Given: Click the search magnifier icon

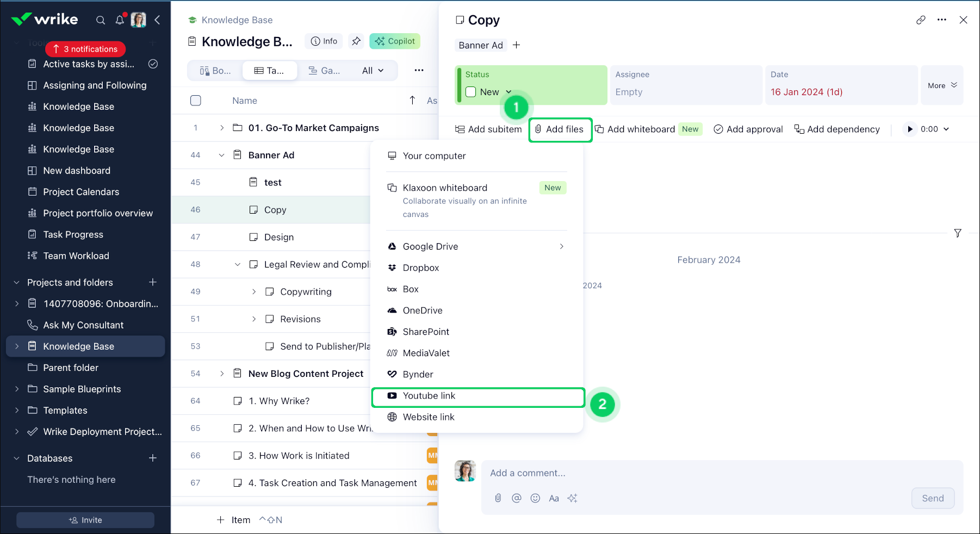Looking at the screenshot, I should click(101, 20).
